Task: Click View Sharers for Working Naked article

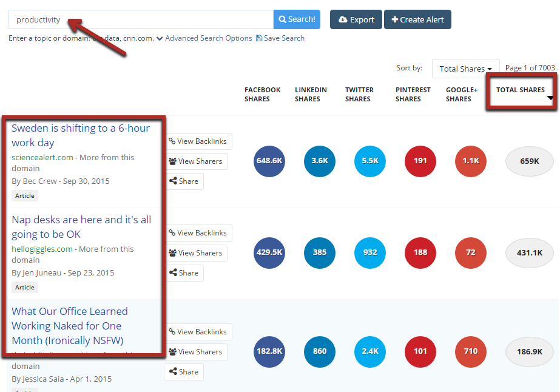Action: point(196,352)
